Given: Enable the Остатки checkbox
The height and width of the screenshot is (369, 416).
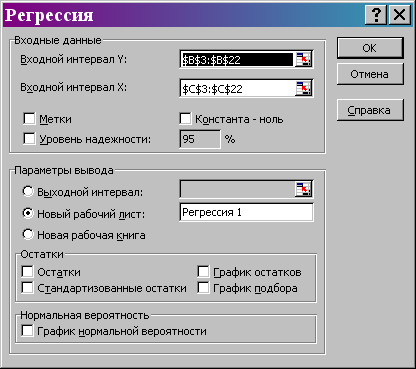Looking at the screenshot, I should coord(27,272).
